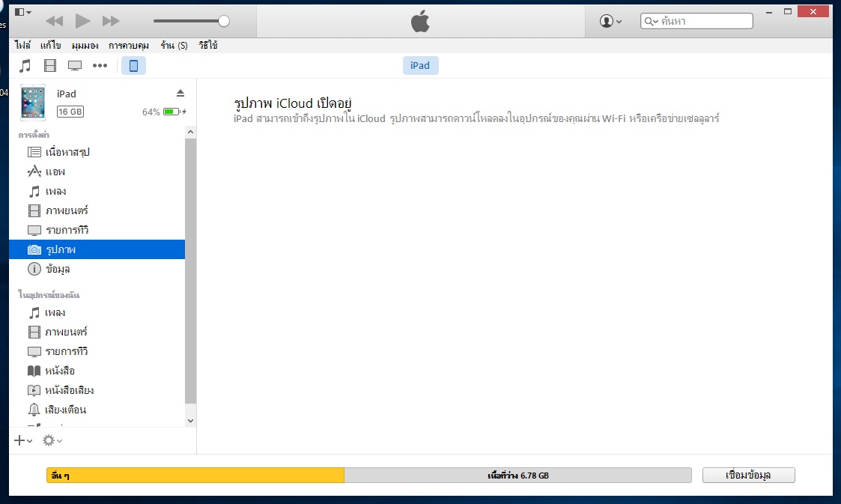The image size is (841, 504).
Task: Show more media types via ellipsis
Action: [100, 65]
